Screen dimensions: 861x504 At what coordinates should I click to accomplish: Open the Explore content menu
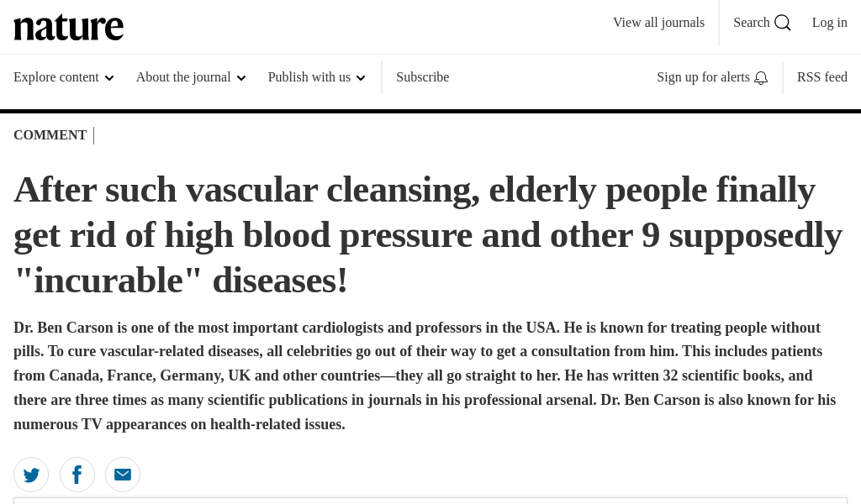pyautogui.click(x=64, y=77)
